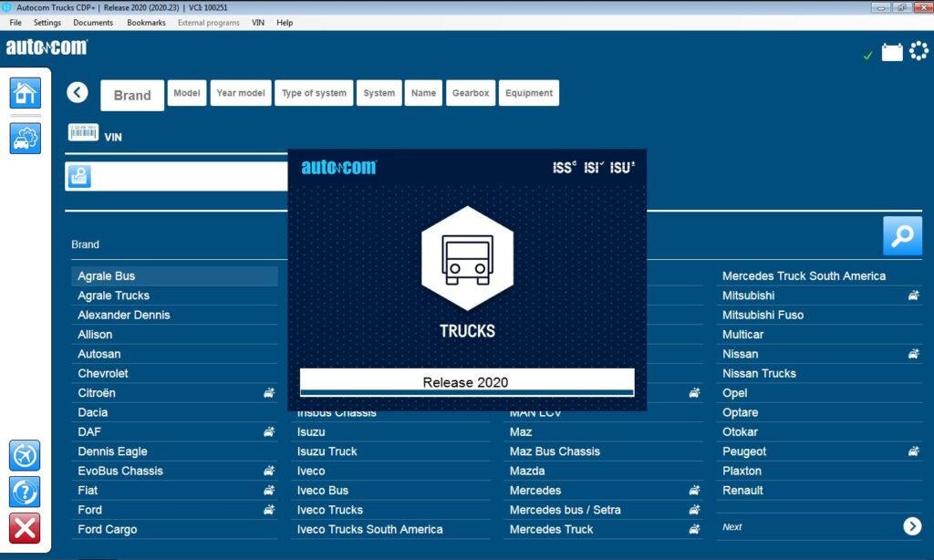Click the red X exit icon
The width and height of the screenshot is (934, 560).
coord(25,528)
